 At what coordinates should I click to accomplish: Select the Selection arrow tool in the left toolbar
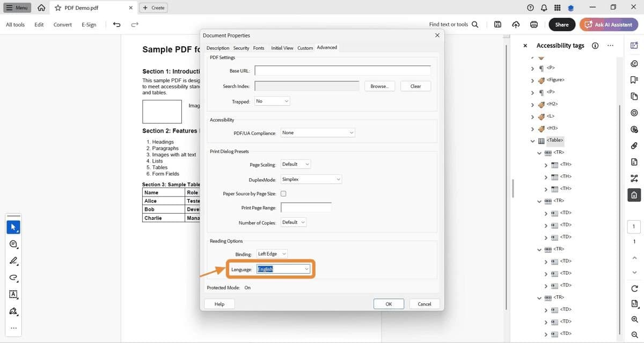tap(13, 227)
